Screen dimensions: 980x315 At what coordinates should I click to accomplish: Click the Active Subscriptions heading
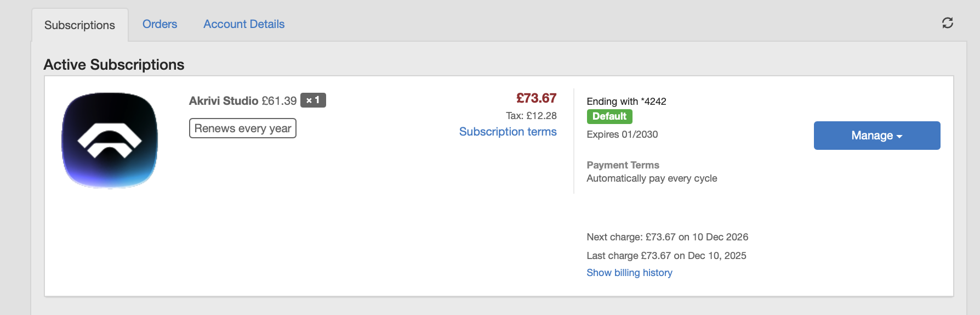tap(114, 65)
